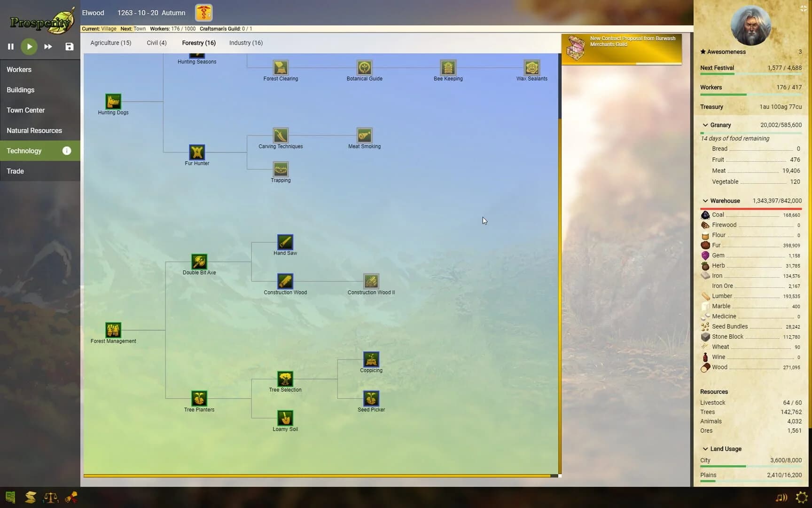Switch to the Agriculture tab
Screen dimensions: 812x508
pos(110,43)
